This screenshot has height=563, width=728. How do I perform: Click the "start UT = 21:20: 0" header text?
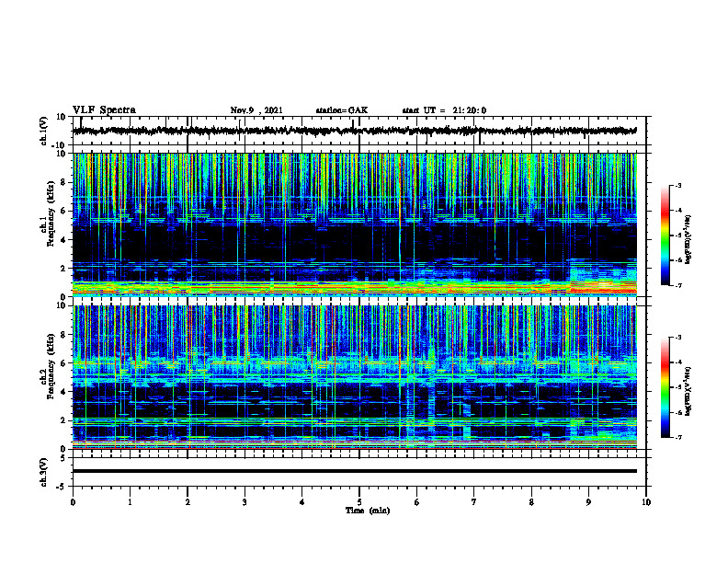pos(444,110)
